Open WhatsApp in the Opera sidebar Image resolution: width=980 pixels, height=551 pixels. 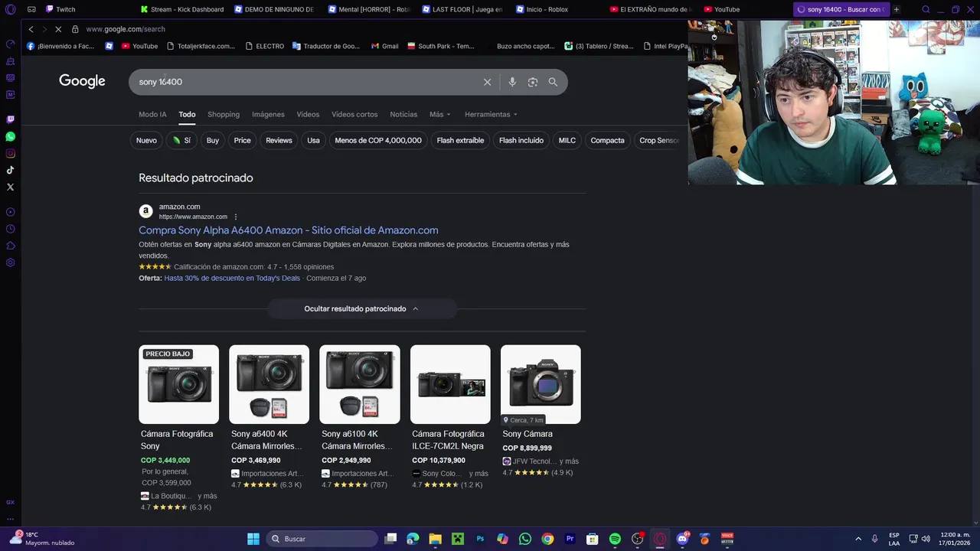point(10,136)
